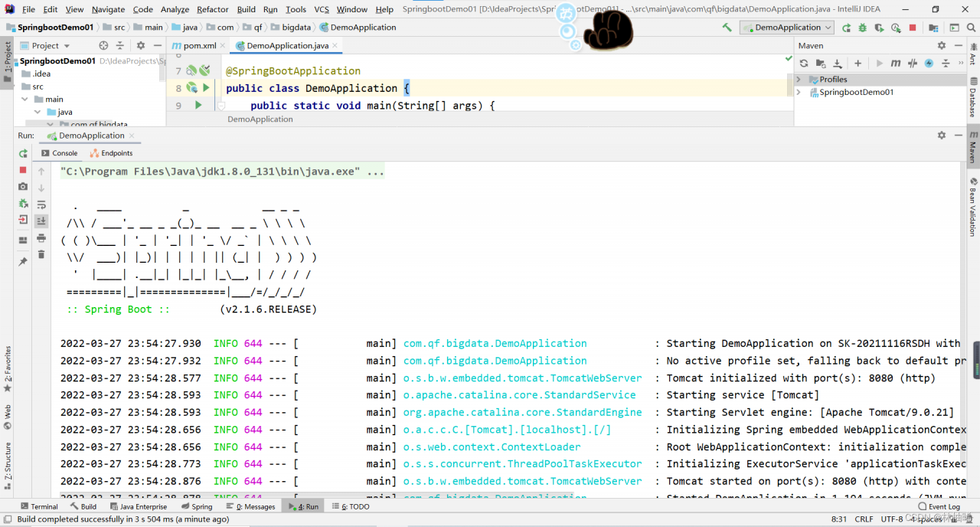The width and height of the screenshot is (980, 527).
Task: Click Generate Sources and Update Folders icon
Action: [x=821, y=64]
